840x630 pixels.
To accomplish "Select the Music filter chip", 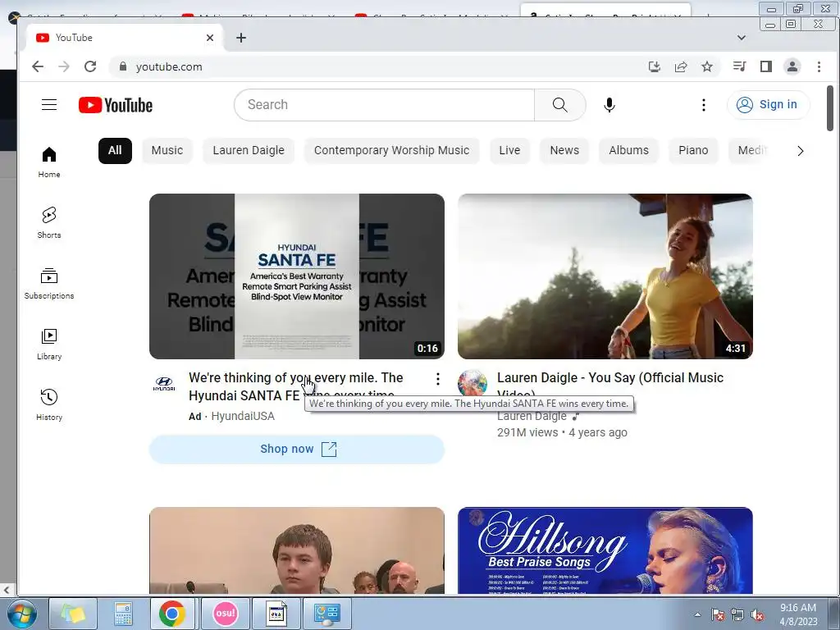I will (x=167, y=151).
